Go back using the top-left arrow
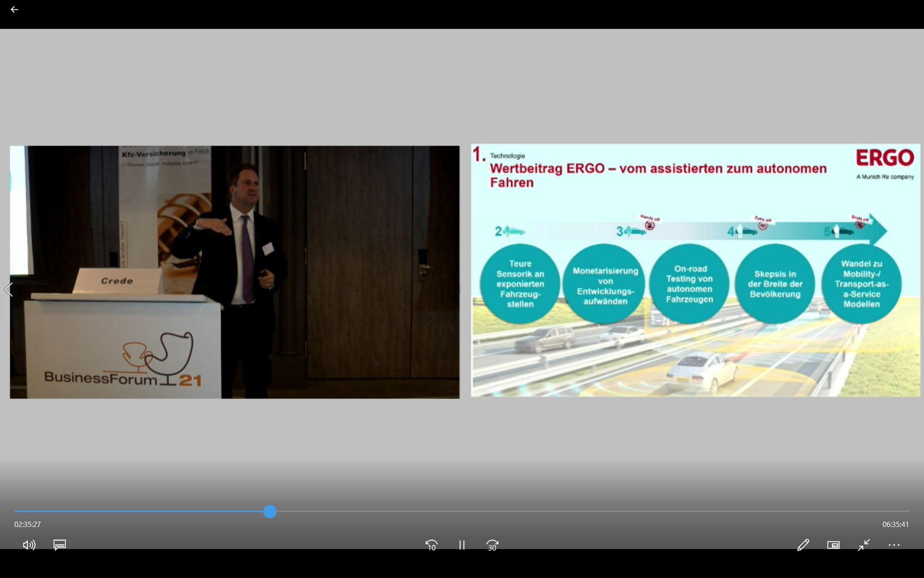 14,10
